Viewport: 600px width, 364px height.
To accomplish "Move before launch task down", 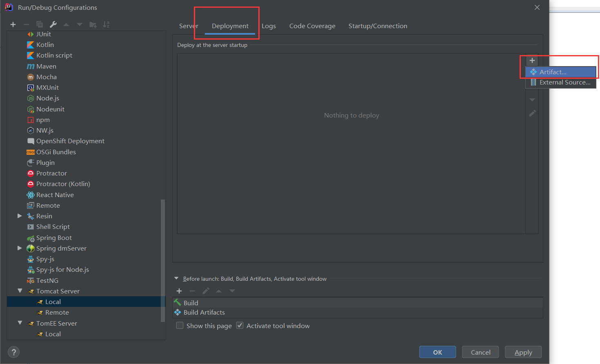I will (x=232, y=291).
